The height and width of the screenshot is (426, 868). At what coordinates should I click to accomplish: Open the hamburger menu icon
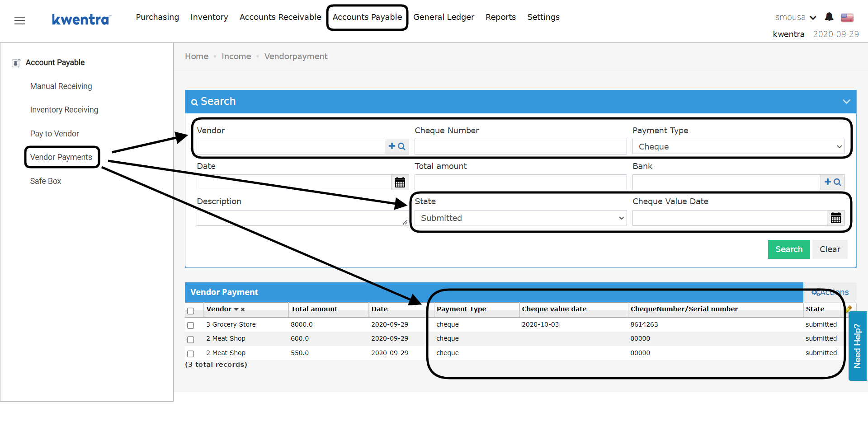click(x=19, y=20)
